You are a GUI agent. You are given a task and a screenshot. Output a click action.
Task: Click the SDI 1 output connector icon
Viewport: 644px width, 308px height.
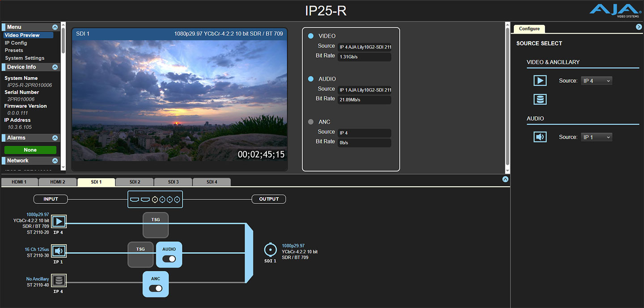point(270,249)
